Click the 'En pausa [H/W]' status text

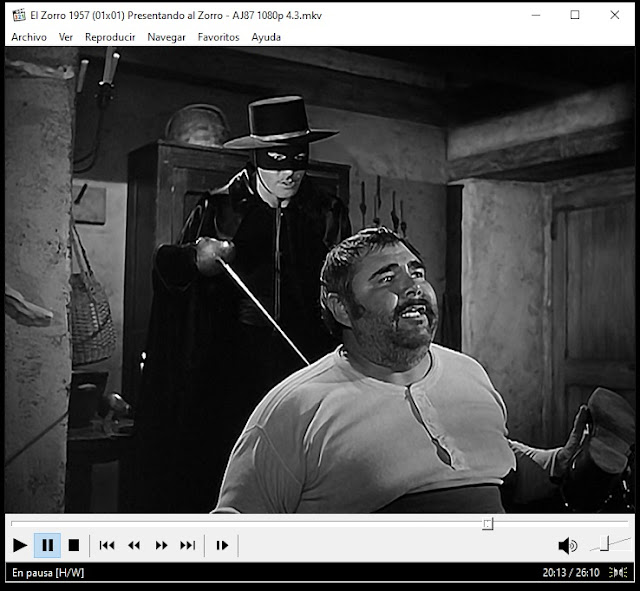48,573
